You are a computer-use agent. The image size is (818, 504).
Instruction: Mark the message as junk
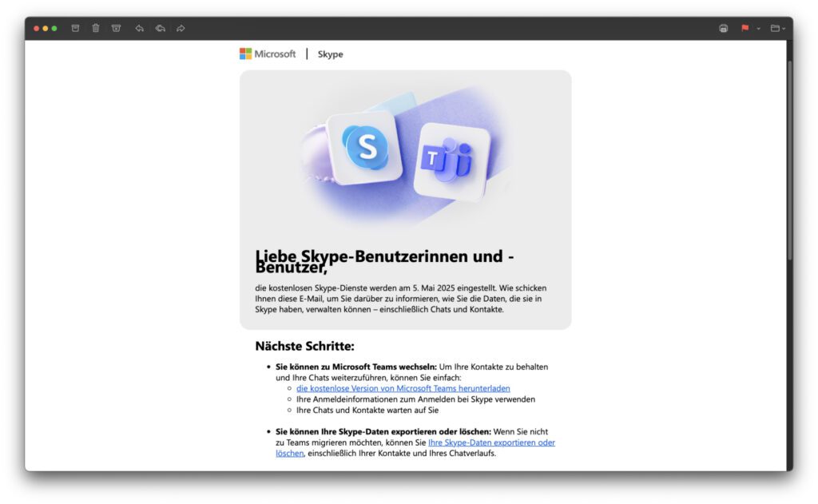coord(116,27)
